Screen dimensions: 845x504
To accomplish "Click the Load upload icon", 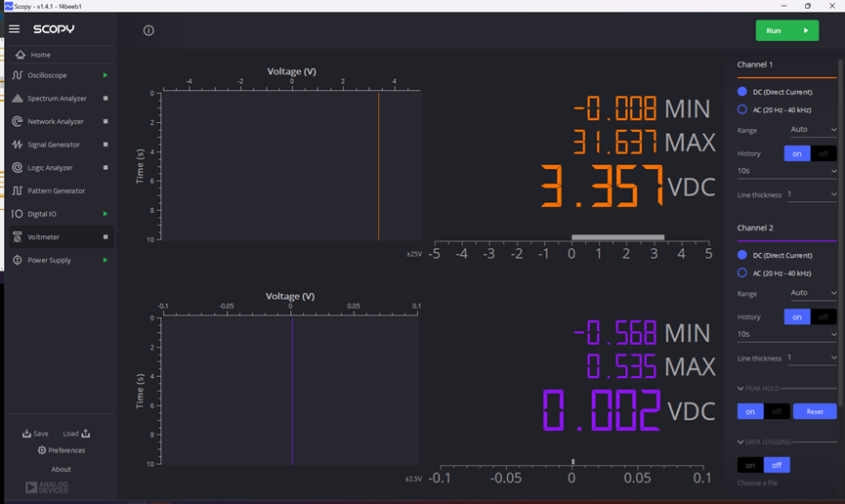I will click(x=86, y=434).
